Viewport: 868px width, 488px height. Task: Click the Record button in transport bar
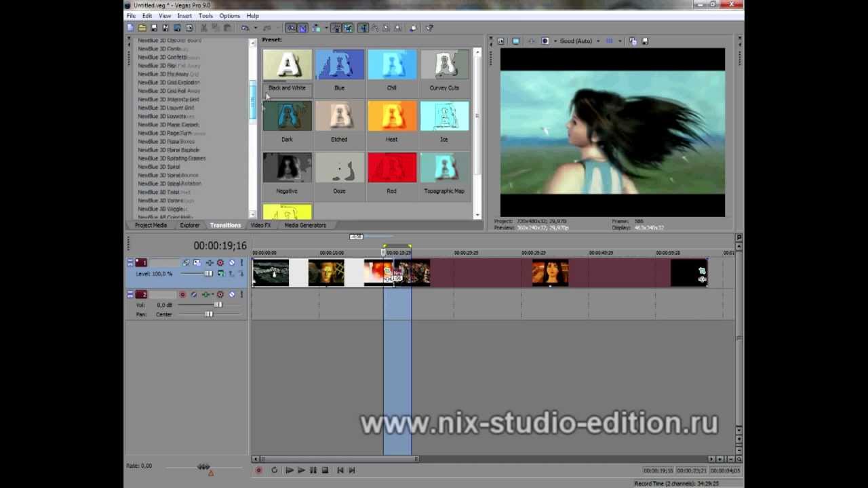(258, 470)
